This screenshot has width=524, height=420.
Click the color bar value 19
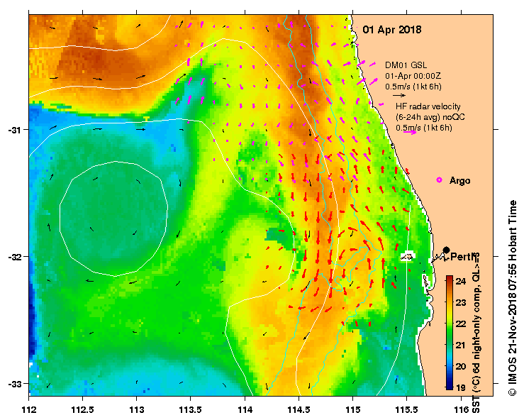(x=461, y=387)
